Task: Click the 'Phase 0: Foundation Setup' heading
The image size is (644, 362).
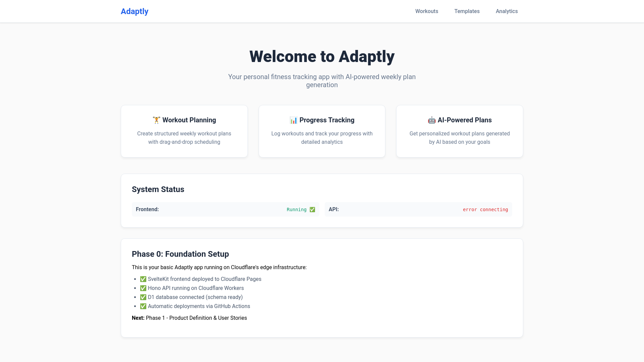Action: 180,254
